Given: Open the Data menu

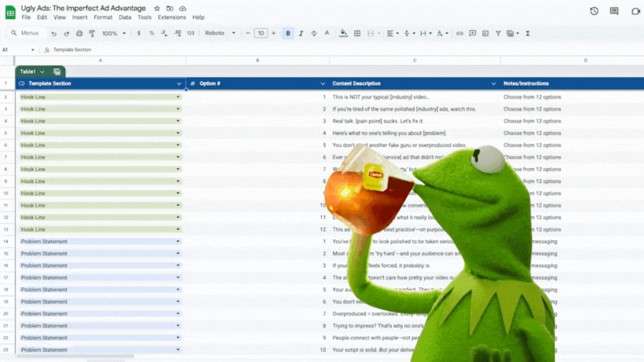Looking at the screenshot, I should [x=125, y=17].
